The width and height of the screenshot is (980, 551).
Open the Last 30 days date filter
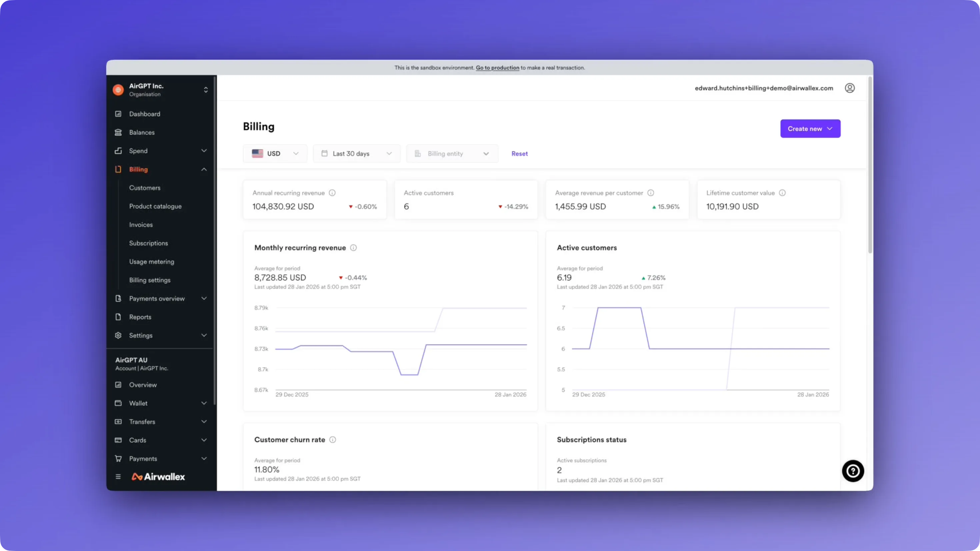point(356,154)
